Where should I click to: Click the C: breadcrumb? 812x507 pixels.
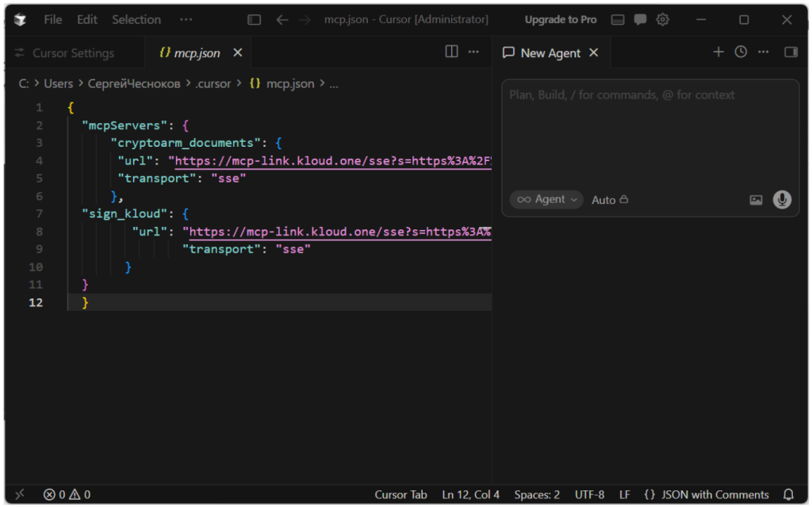click(x=24, y=83)
